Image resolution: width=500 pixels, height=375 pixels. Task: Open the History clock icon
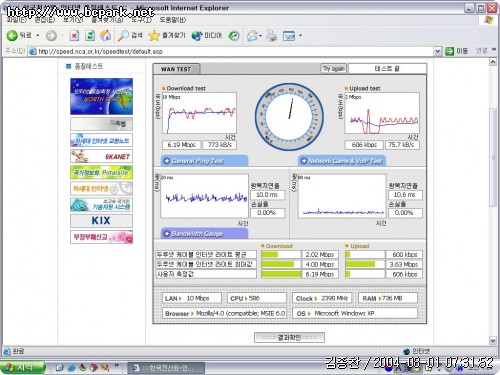(x=234, y=36)
